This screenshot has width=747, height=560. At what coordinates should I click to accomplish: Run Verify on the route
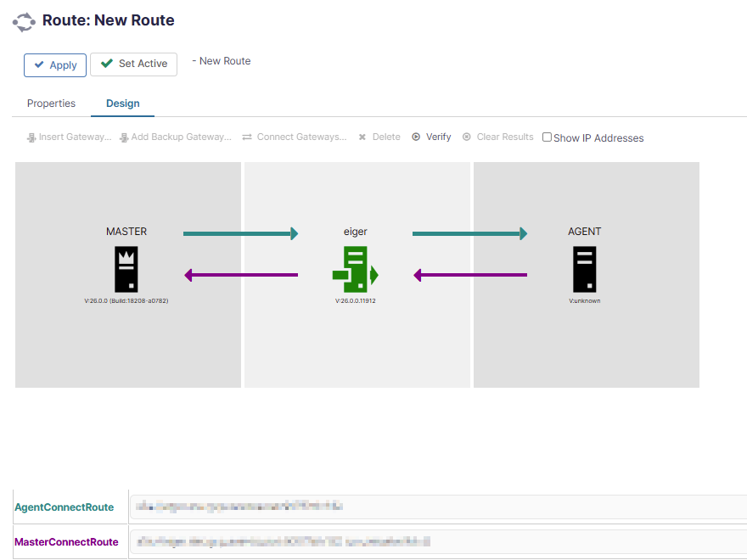(x=431, y=137)
